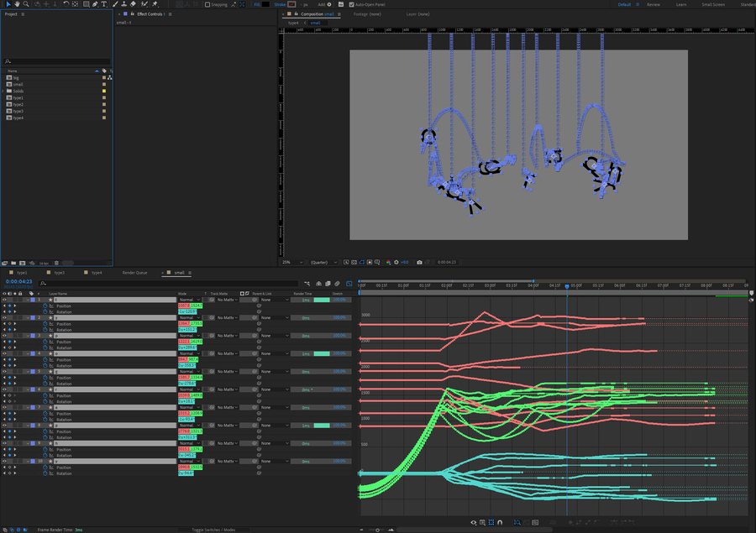Select the Hand tool in the toolbar

click(x=17, y=4)
